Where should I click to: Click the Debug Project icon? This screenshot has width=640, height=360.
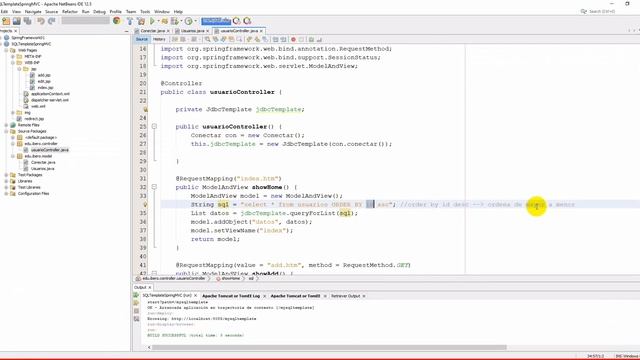[x=164, y=21]
